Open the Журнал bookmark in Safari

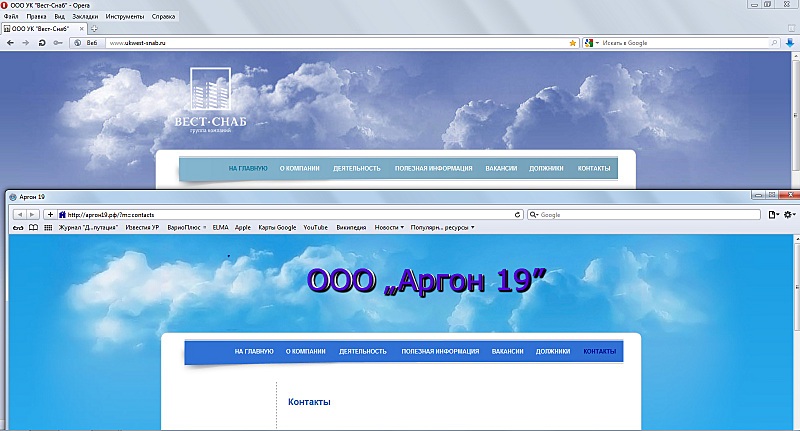click(x=88, y=227)
